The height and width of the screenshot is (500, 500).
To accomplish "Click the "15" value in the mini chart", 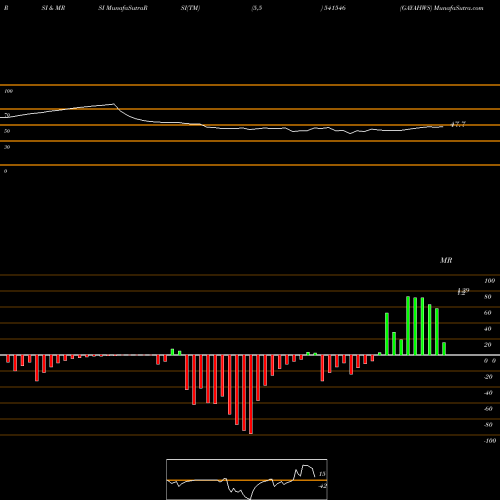I will tap(322, 474).
